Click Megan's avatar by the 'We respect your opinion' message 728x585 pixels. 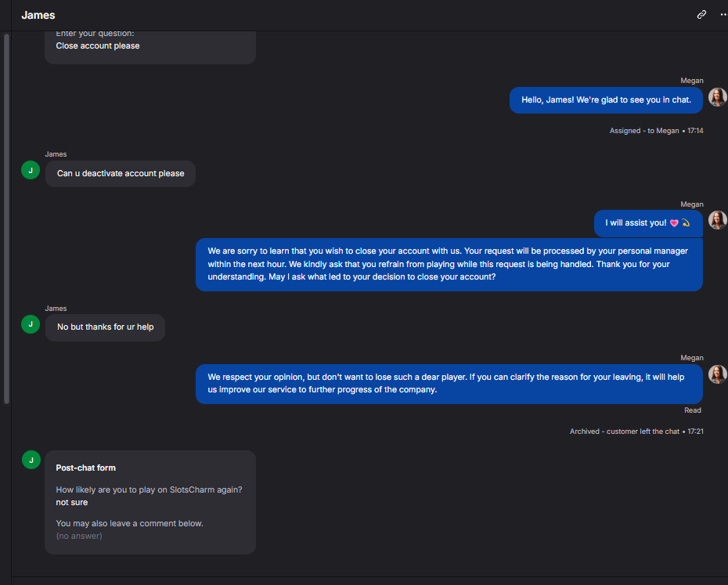tap(717, 374)
